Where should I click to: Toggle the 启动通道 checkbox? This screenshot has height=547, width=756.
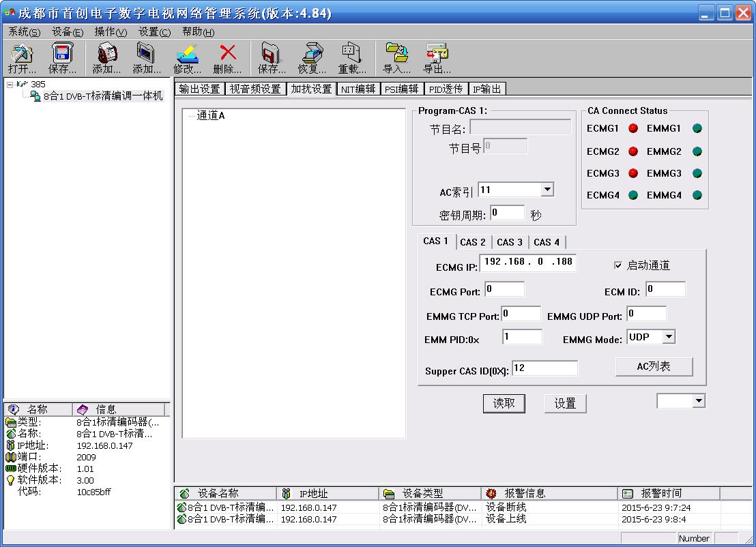(x=618, y=265)
